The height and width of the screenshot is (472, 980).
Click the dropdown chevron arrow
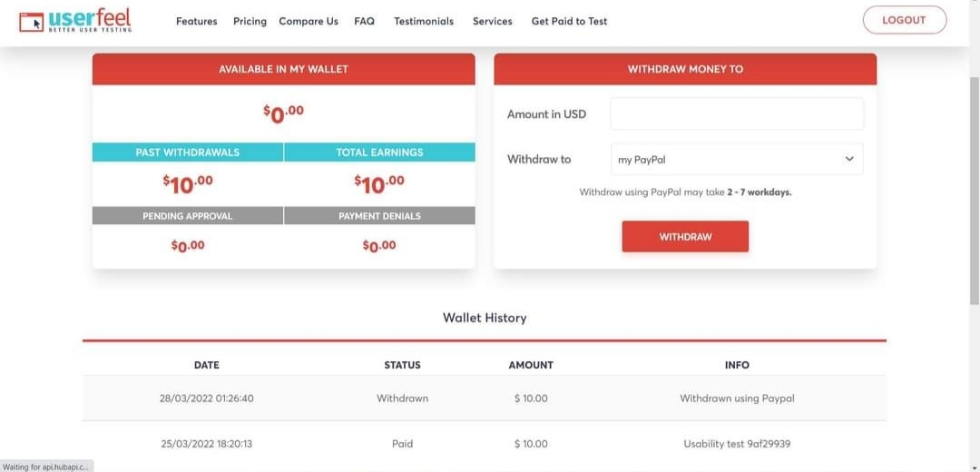coord(849,159)
